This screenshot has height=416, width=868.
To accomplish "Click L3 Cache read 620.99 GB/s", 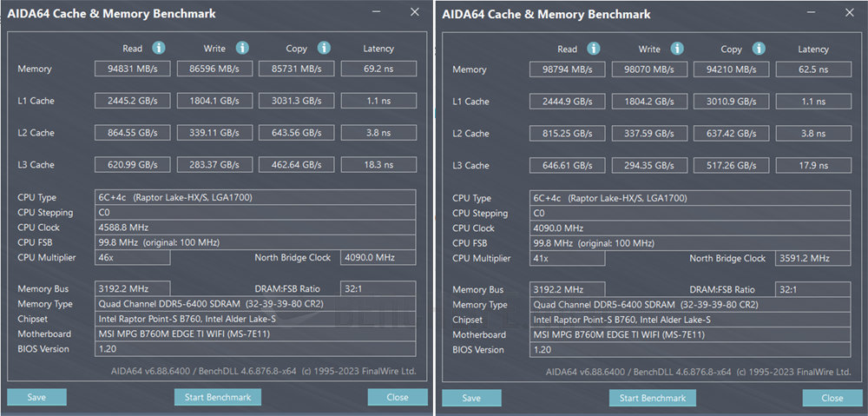I will (x=132, y=164).
